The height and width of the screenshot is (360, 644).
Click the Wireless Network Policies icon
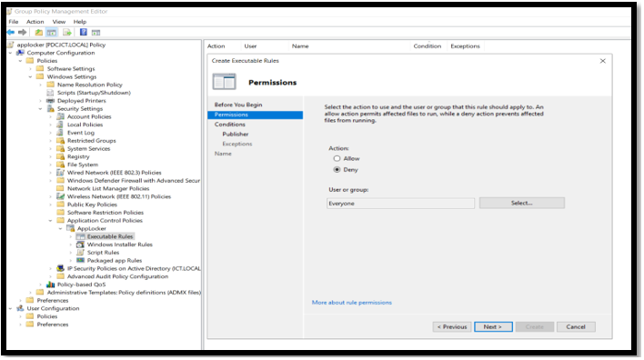tap(60, 196)
